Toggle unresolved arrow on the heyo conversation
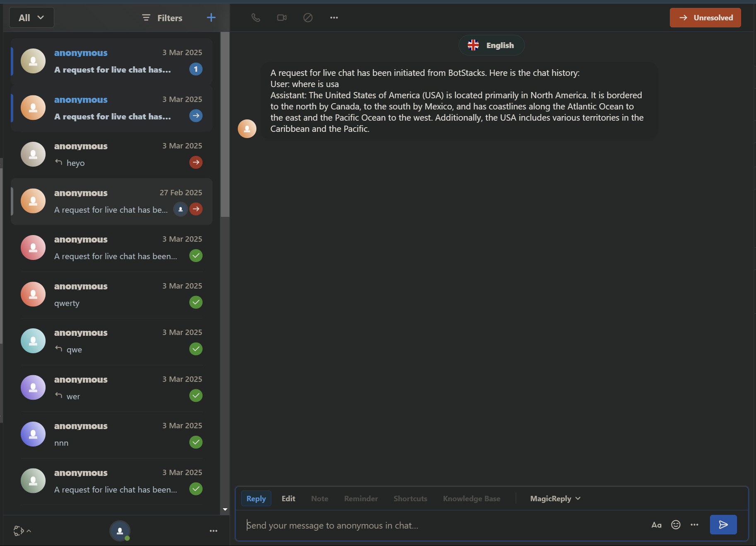 click(196, 162)
